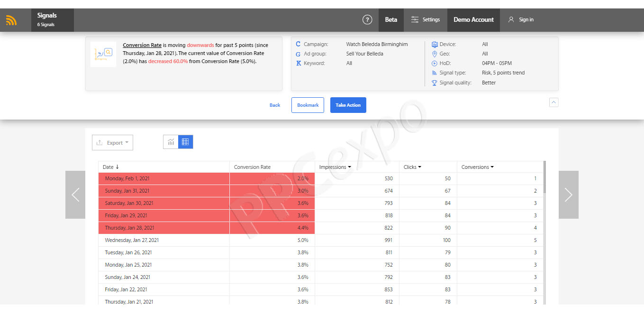Select the Monday, Jan 25, 2021 row

point(321,265)
